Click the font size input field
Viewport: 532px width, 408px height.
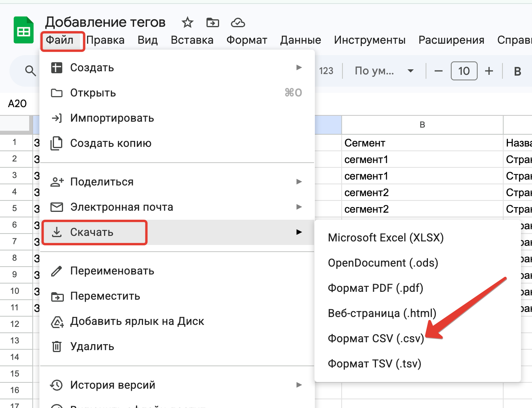464,71
